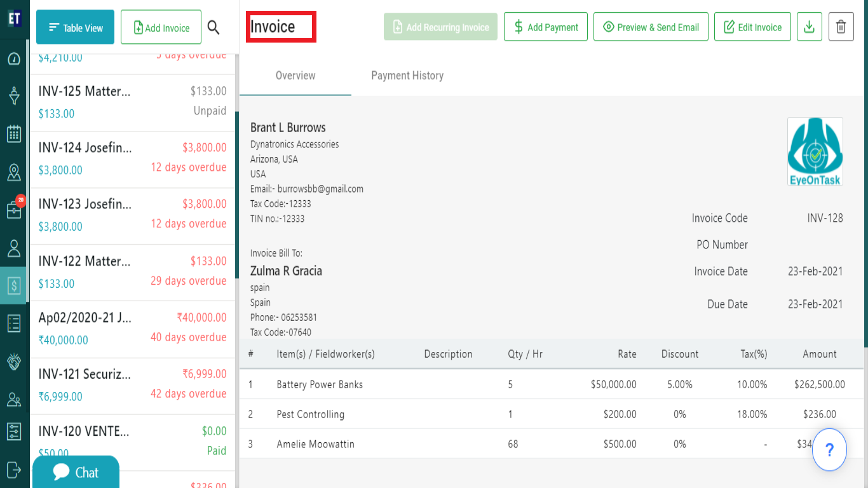Select the dollar invoice icon in sidebar
This screenshot has height=488, width=868.
(14, 285)
